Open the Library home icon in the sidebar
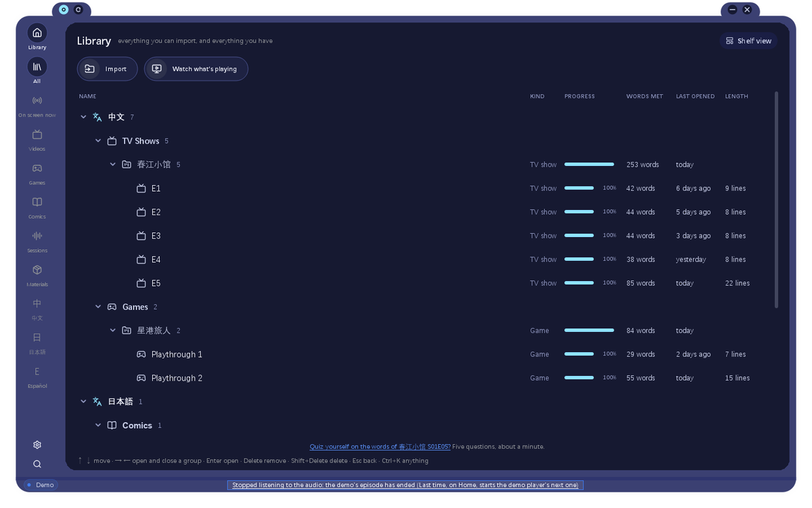 [37, 33]
